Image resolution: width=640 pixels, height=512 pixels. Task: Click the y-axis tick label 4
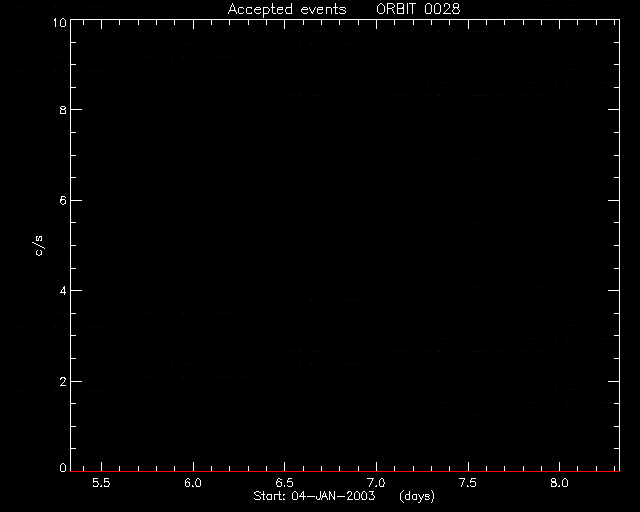(63, 291)
